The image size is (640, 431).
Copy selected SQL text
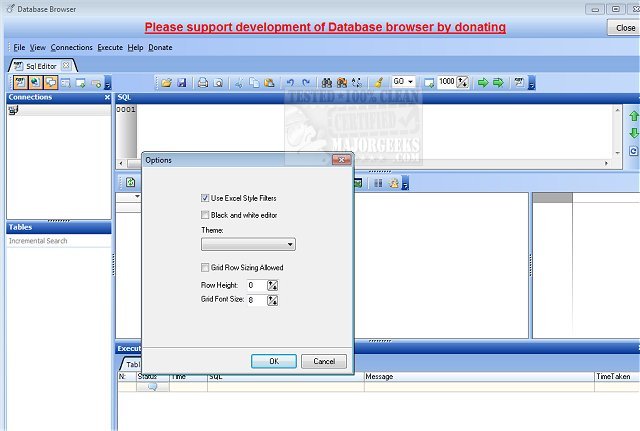pos(254,83)
